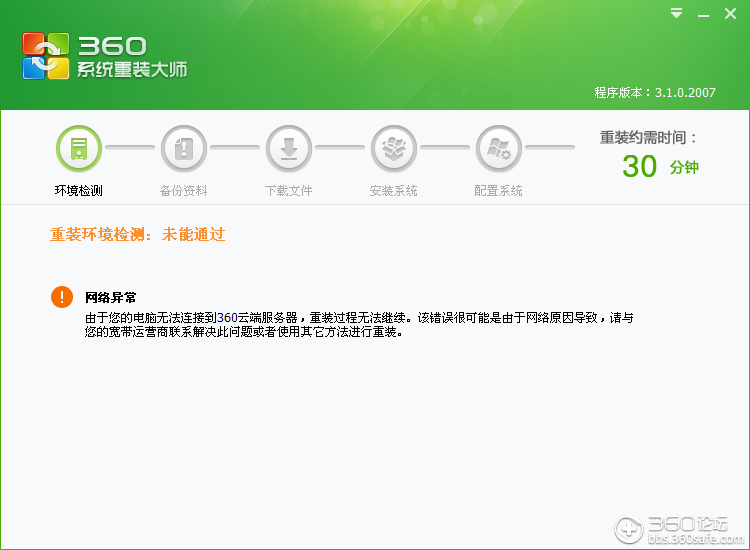Click the error description starting 由于您的电脑无法连接
This screenshot has height=550, width=750.
[x=359, y=324]
